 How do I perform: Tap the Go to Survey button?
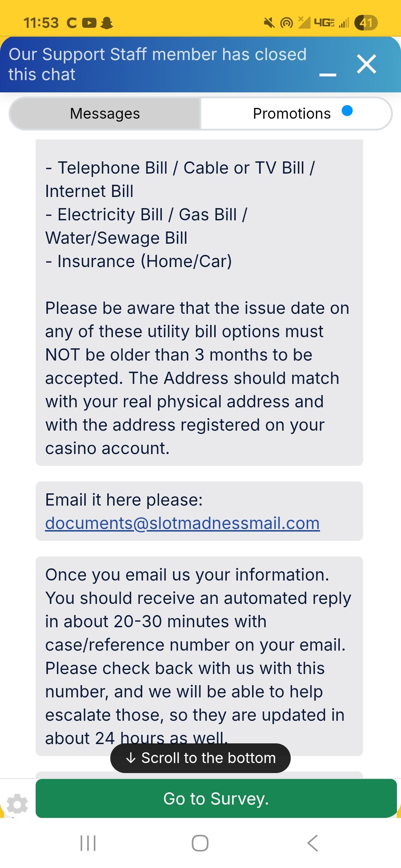pyautogui.click(x=216, y=798)
